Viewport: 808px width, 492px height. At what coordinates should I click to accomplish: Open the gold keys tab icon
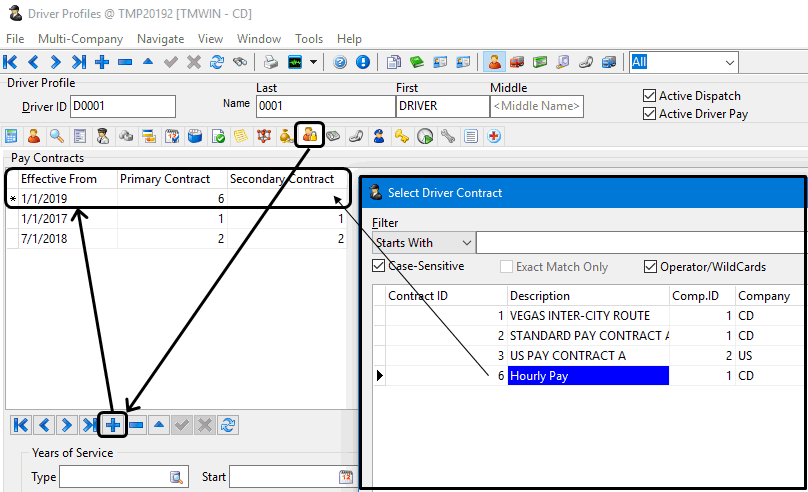coord(401,136)
